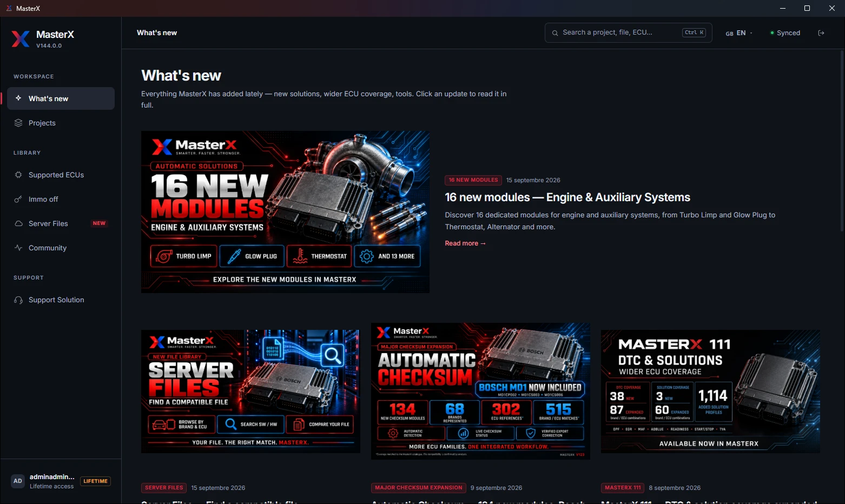This screenshot has height=504, width=845.
Task: Open Server Files in the sidebar
Action: [61, 223]
